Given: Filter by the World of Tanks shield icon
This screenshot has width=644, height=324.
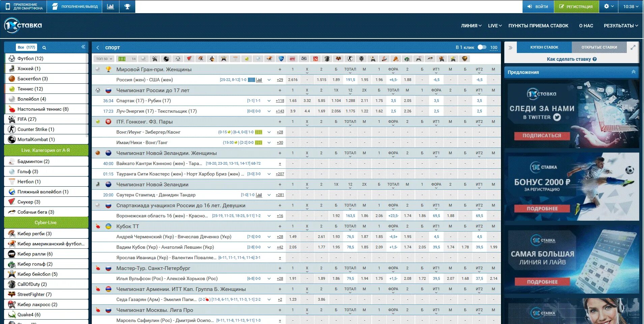Looking at the screenshot, I should pyautogui.click(x=361, y=59).
